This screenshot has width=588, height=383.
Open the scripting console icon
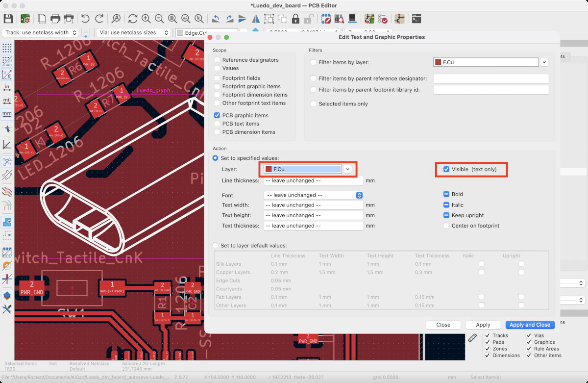click(x=416, y=19)
